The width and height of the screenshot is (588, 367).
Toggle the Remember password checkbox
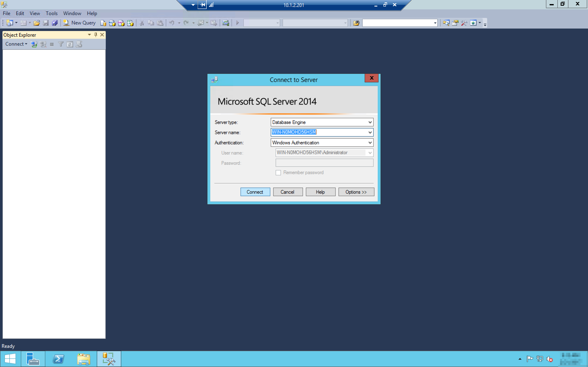pyautogui.click(x=278, y=172)
